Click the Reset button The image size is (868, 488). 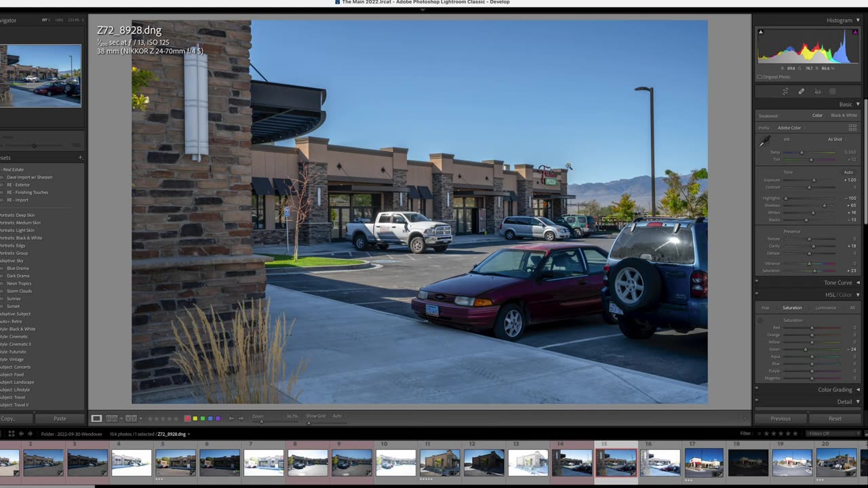(835, 418)
